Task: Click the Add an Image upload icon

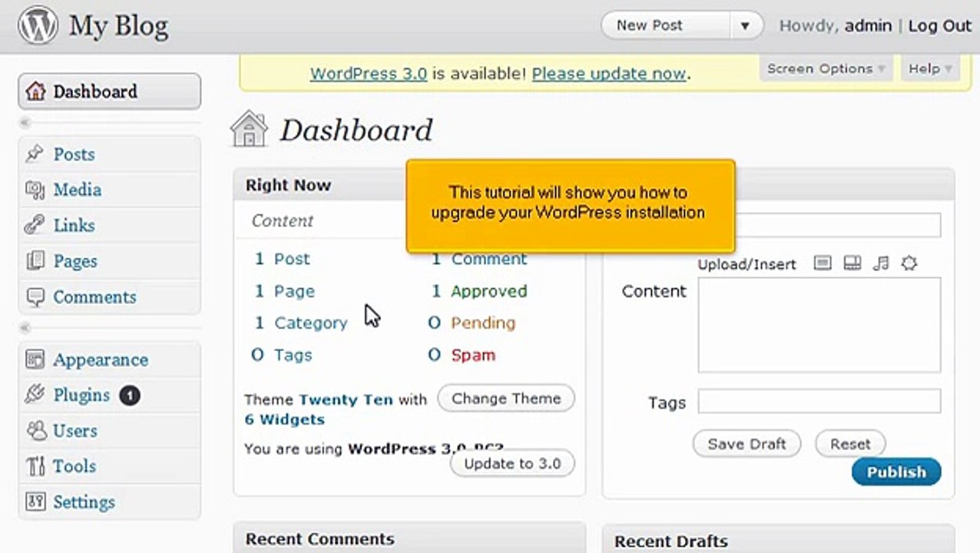Action: (823, 263)
